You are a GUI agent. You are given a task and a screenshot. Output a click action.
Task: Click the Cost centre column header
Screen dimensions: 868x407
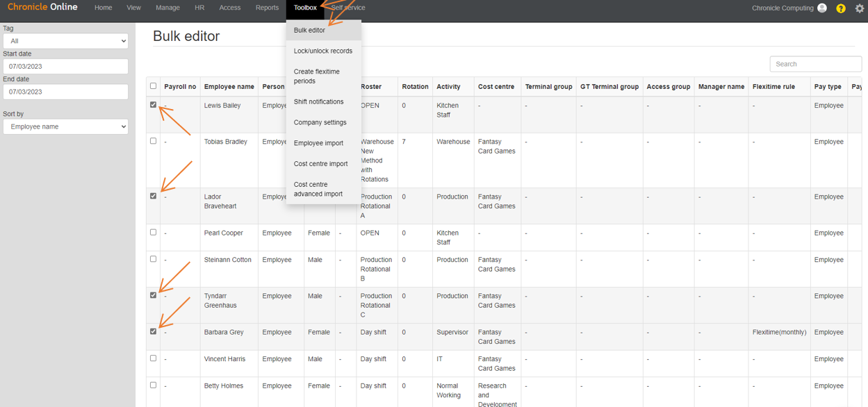tap(496, 87)
